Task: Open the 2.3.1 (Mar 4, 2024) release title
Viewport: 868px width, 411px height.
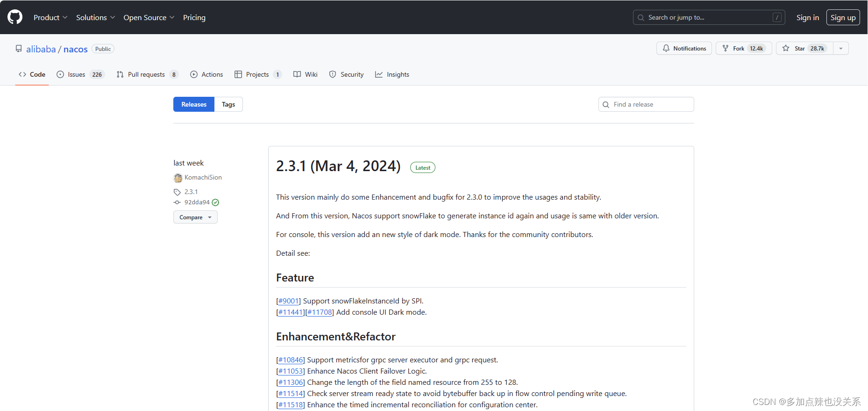Action: [338, 166]
